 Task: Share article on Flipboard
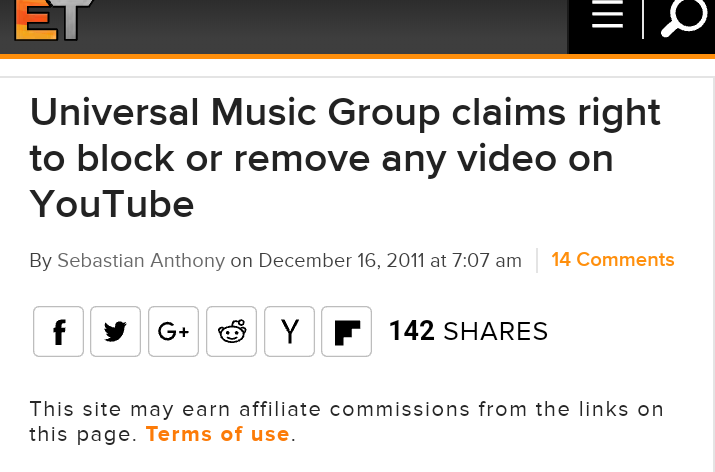[347, 332]
